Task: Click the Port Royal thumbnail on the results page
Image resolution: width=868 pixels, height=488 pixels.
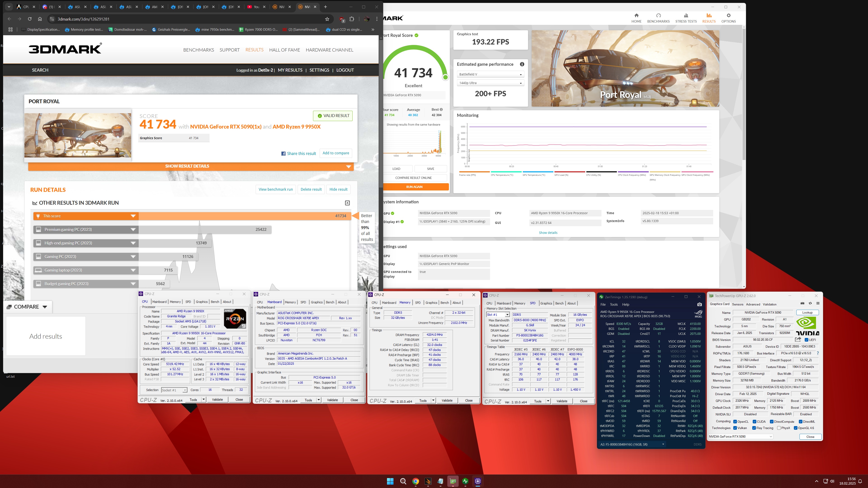Action: tap(78, 135)
